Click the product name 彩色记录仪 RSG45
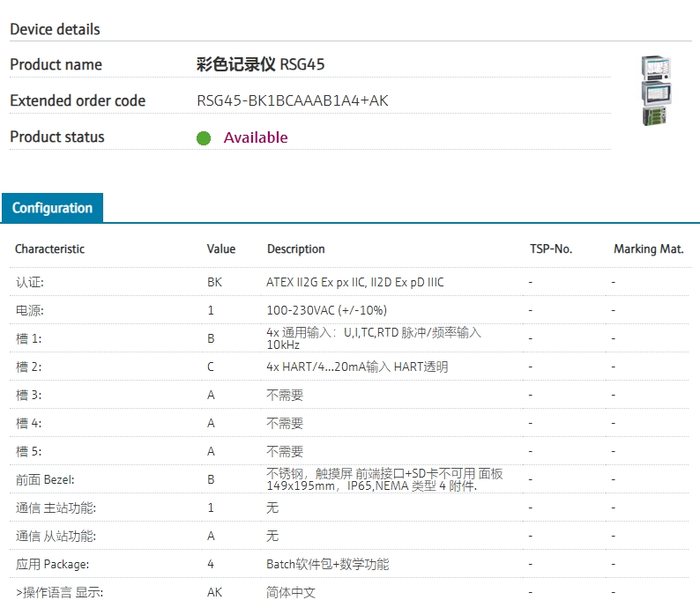700x615 pixels. tap(260, 64)
